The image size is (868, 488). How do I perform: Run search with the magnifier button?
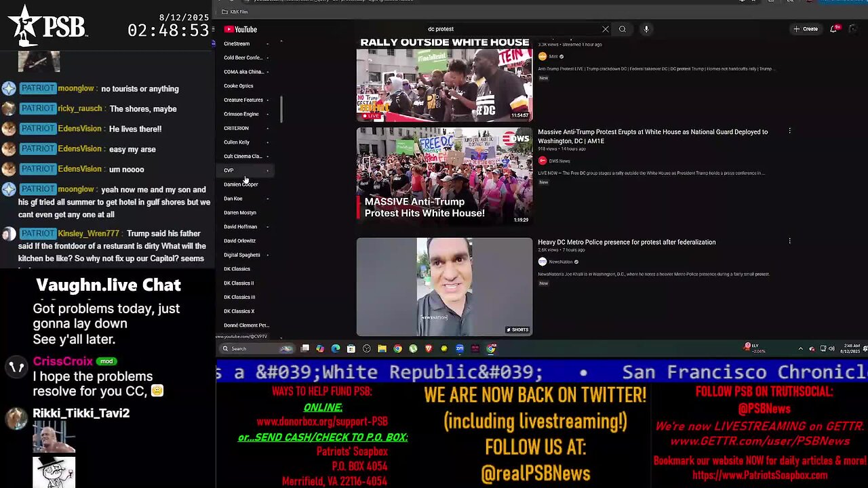(623, 29)
